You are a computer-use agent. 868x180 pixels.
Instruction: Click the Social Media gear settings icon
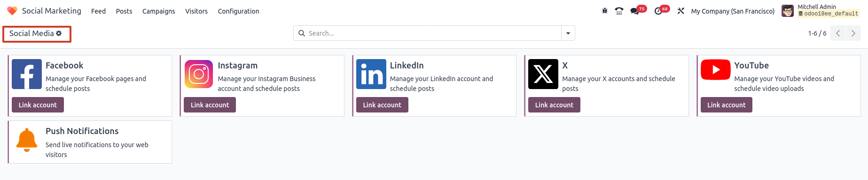(x=59, y=33)
